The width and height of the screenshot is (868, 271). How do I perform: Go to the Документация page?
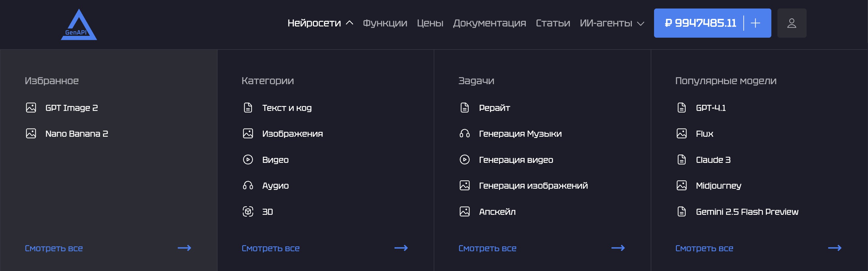tap(489, 23)
